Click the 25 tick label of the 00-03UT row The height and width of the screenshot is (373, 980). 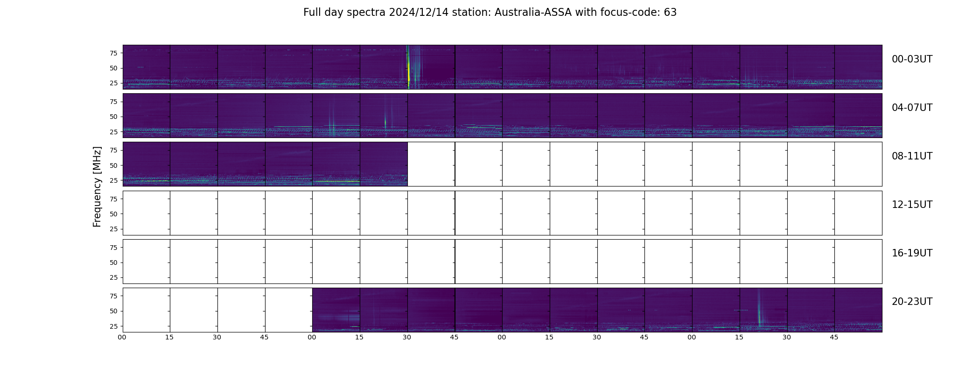click(x=113, y=83)
